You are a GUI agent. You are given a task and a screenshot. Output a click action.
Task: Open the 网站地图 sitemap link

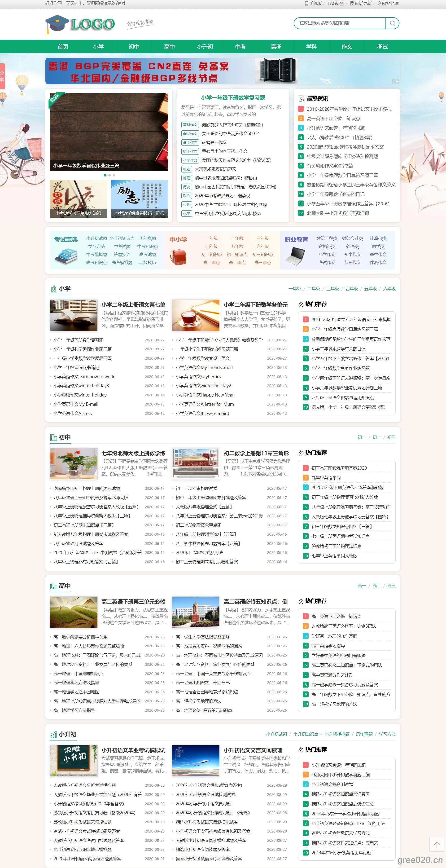tap(388, 3)
